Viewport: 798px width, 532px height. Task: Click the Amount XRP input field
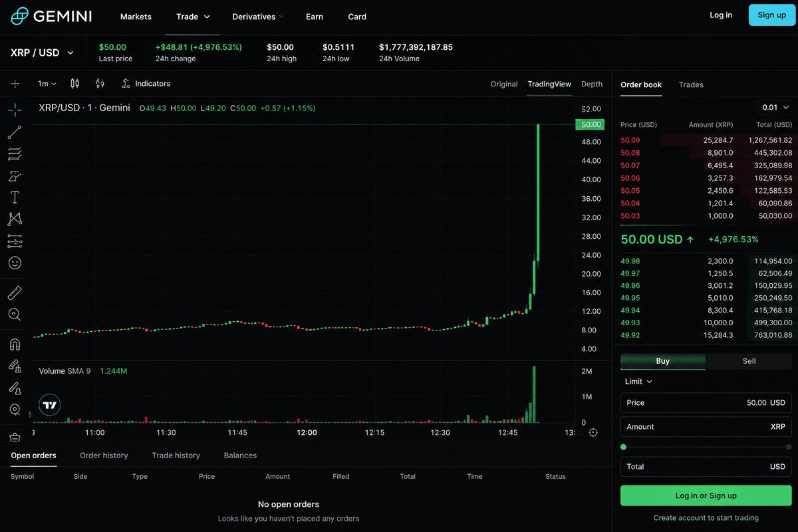(706, 427)
